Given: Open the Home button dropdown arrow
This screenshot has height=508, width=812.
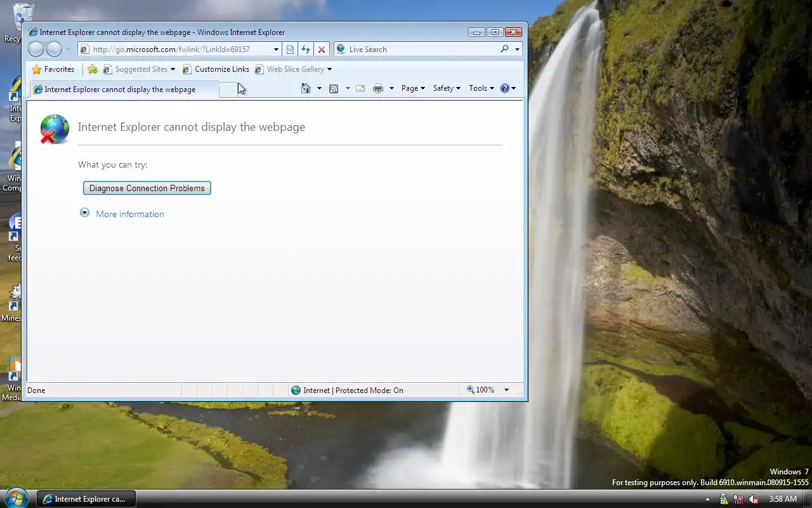Looking at the screenshot, I should [x=319, y=88].
